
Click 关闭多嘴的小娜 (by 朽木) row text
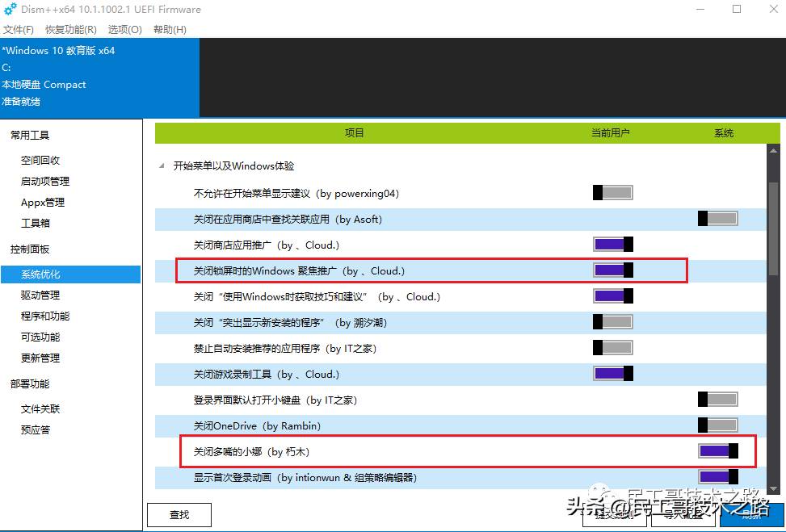click(252, 452)
